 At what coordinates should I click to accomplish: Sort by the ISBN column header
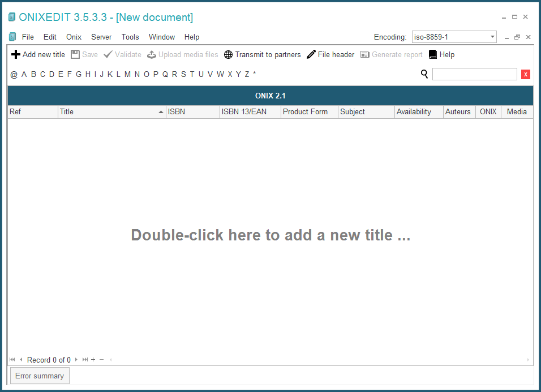point(193,111)
